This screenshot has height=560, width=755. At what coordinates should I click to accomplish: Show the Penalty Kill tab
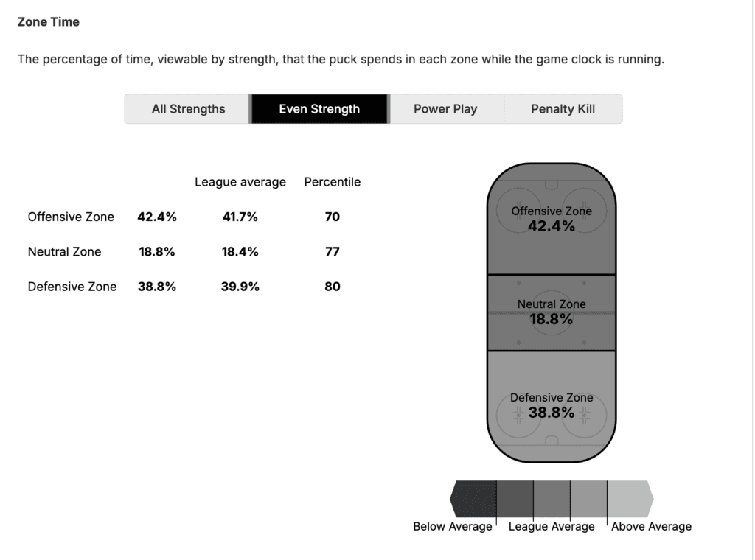pyautogui.click(x=563, y=109)
